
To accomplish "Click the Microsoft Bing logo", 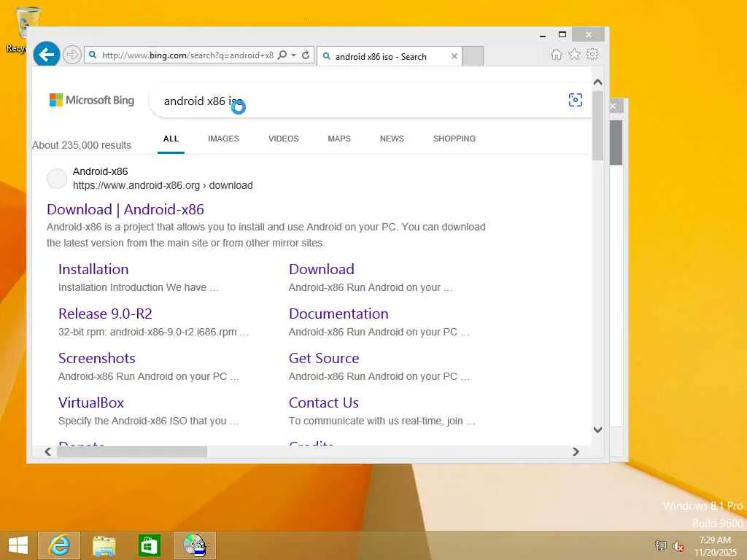I will click(92, 100).
